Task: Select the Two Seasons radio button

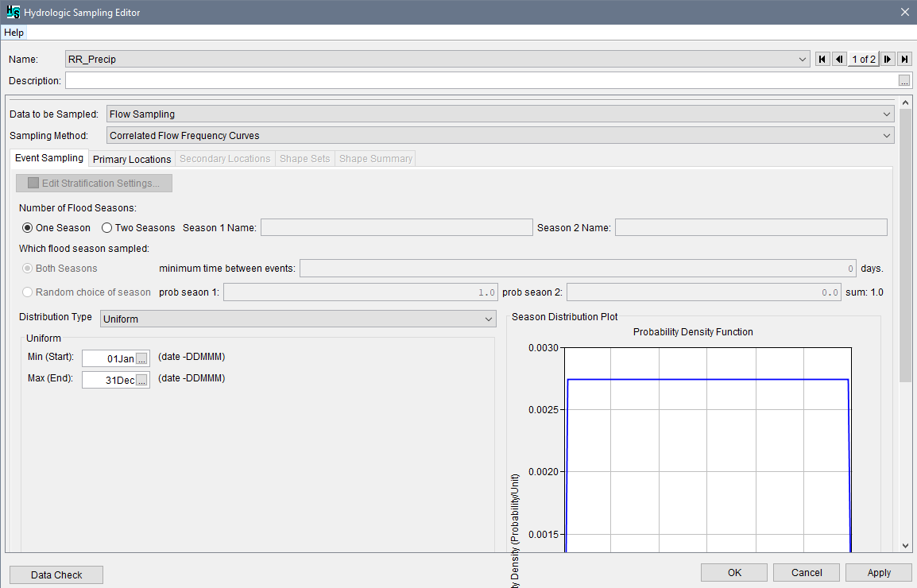Action: click(107, 227)
